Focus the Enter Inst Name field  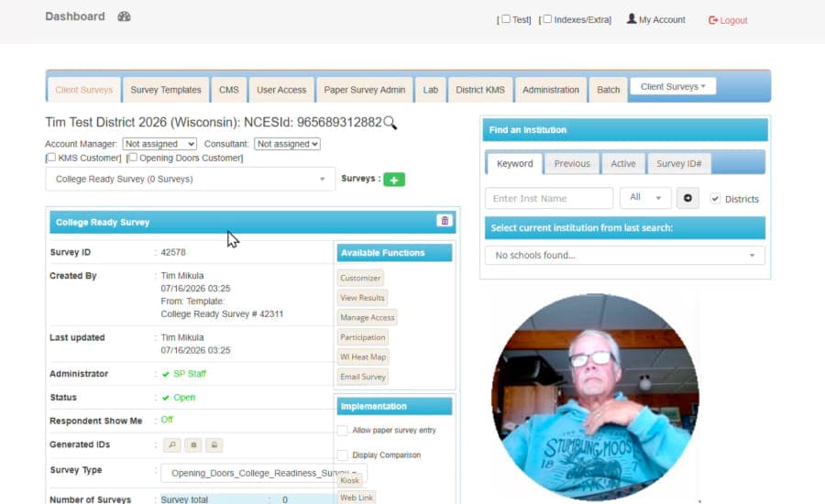pyautogui.click(x=549, y=198)
